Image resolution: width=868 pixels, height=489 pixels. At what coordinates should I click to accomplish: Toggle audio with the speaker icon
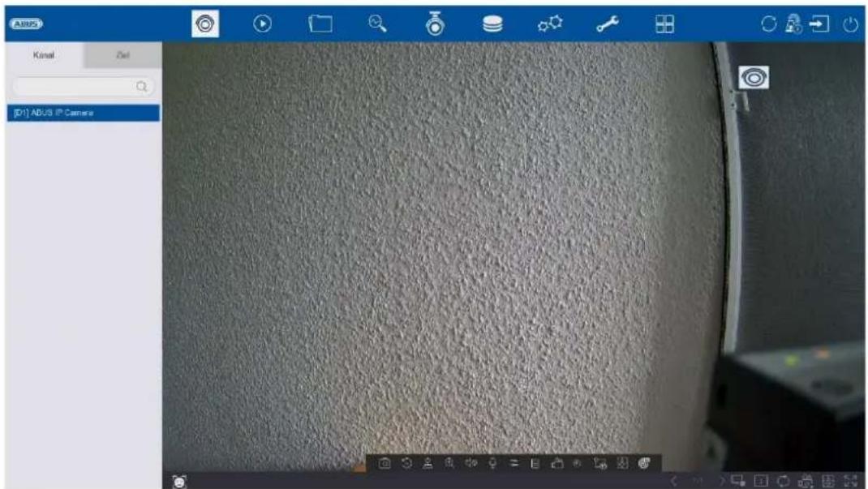click(x=471, y=464)
